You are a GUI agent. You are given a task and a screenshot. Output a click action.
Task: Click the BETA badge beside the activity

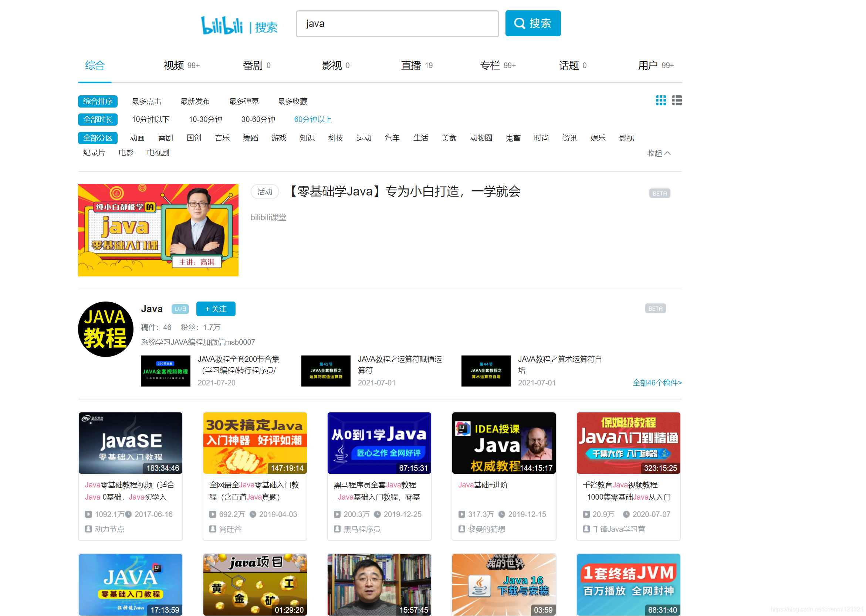pyautogui.click(x=660, y=194)
